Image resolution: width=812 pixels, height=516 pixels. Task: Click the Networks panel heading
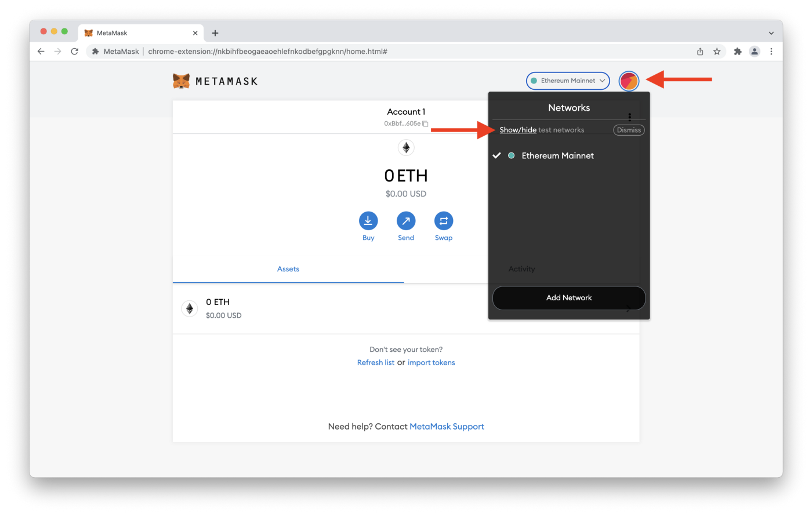(569, 108)
